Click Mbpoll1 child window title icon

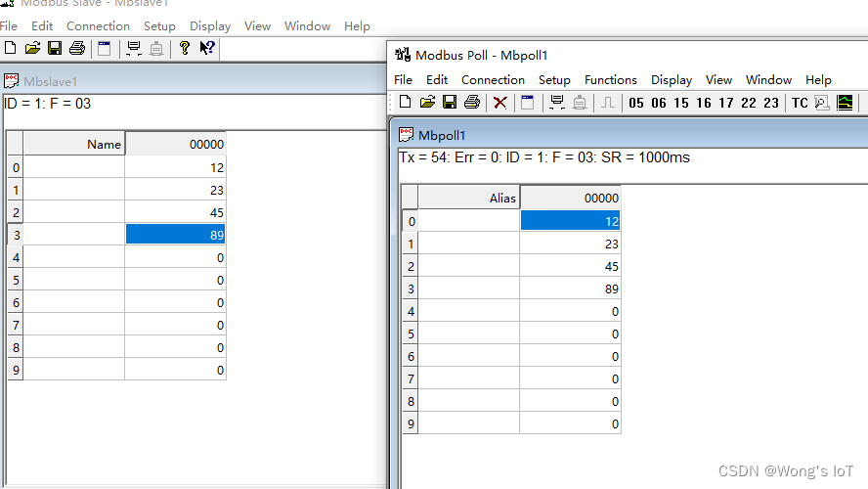tap(407, 135)
